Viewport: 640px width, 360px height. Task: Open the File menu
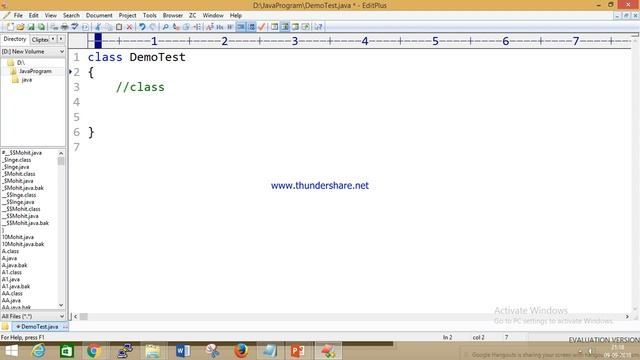tap(18, 16)
